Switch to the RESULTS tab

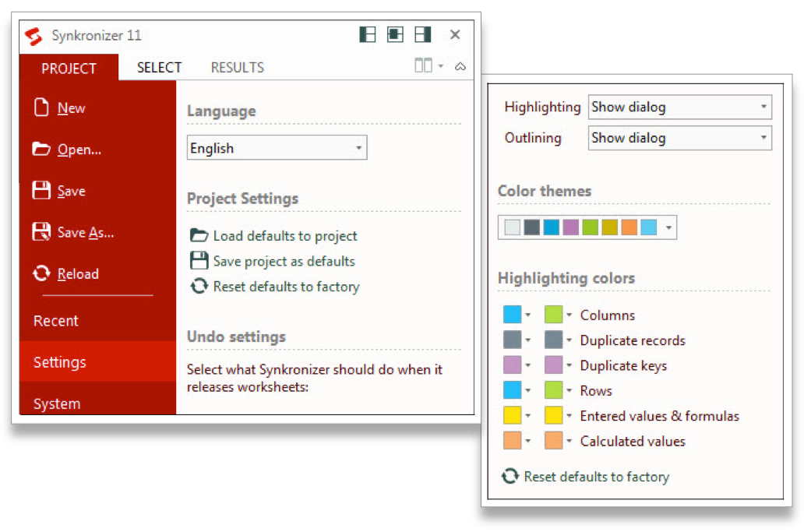[x=238, y=68]
